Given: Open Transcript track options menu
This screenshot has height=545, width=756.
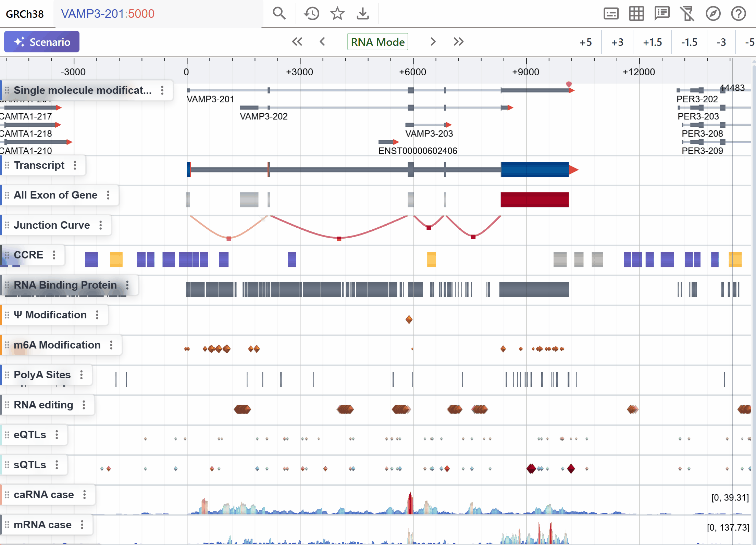Looking at the screenshot, I should 75,165.
